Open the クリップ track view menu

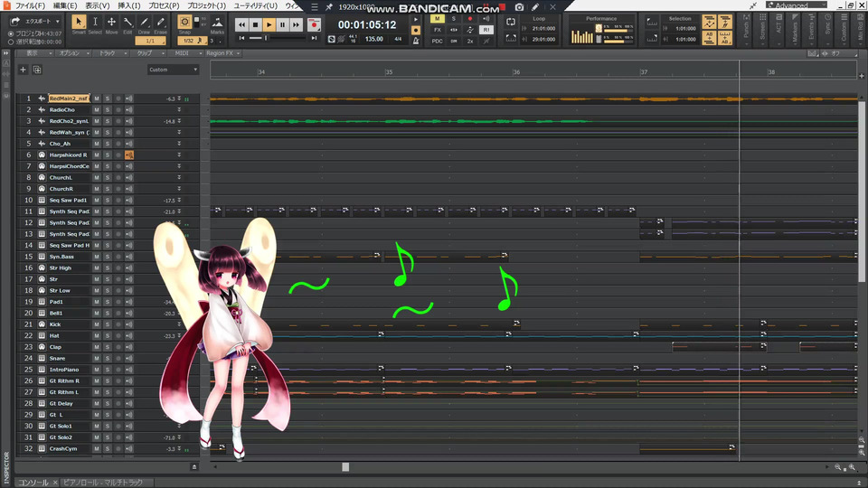click(x=148, y=53)
